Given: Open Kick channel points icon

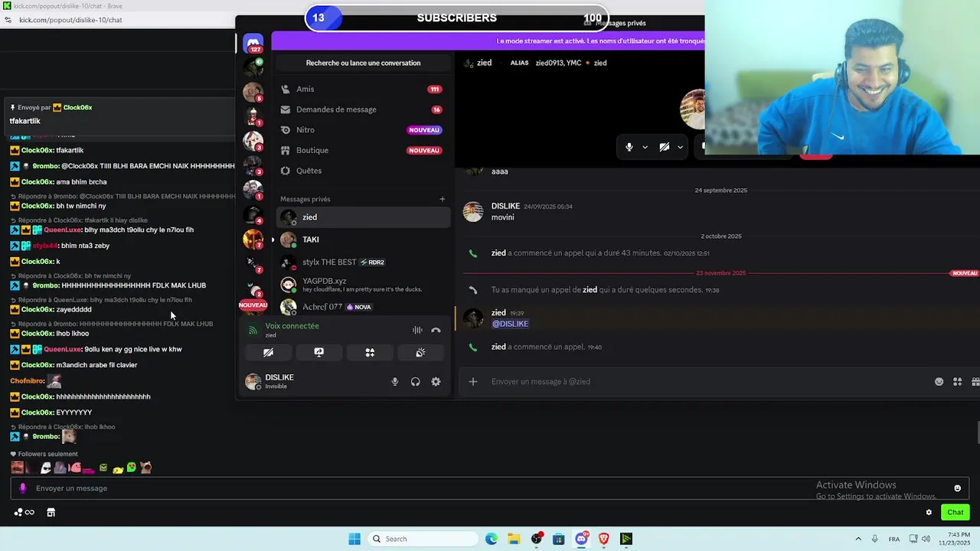Looking at the screenshot, I should point(24,513).
